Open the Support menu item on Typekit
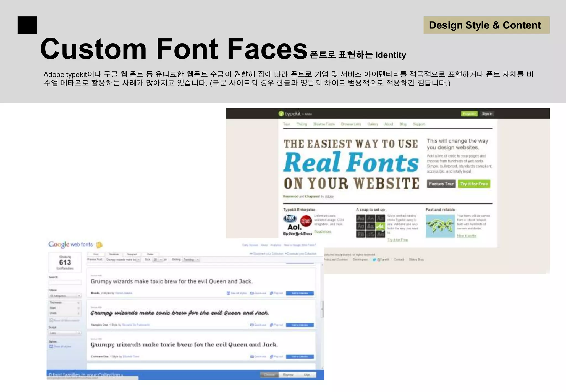 coord(419,124)
